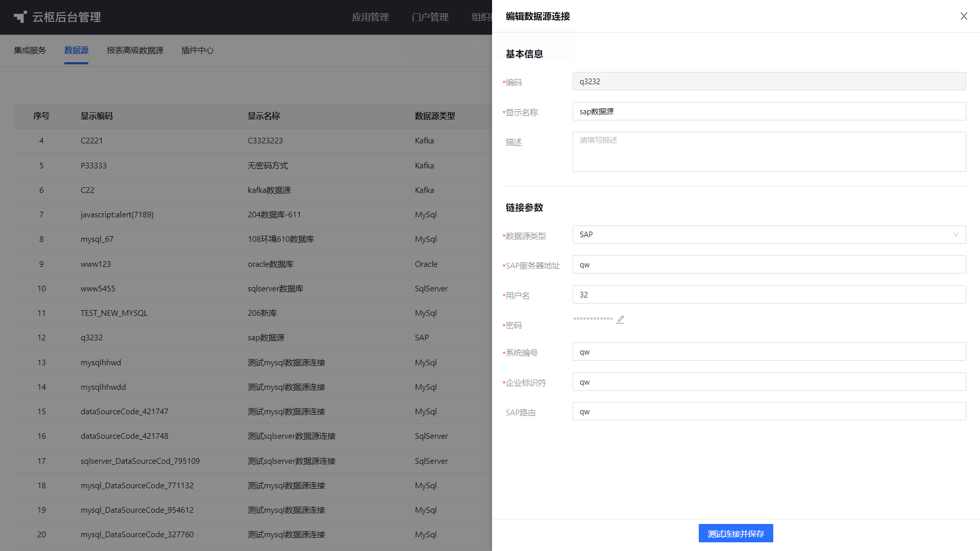The height and width of the screenshot is (551, 980).
Task: Click the dataSourceCode_421748 cell
Action: click(x=124, y=436)
